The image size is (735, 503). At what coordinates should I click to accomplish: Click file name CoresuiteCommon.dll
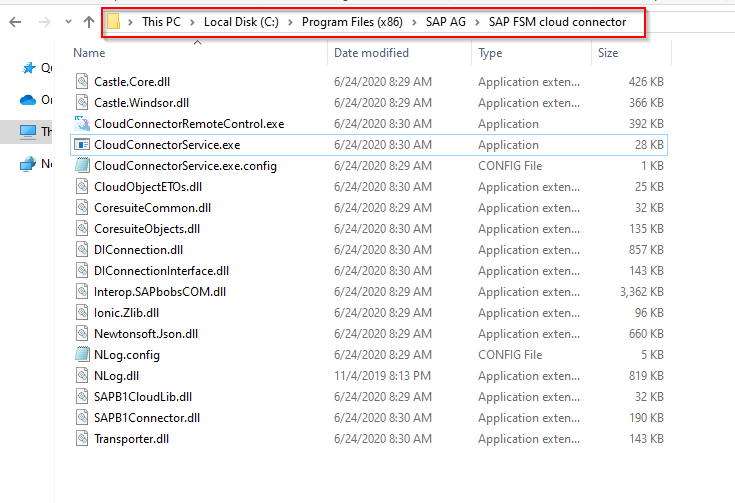(152, 208)
